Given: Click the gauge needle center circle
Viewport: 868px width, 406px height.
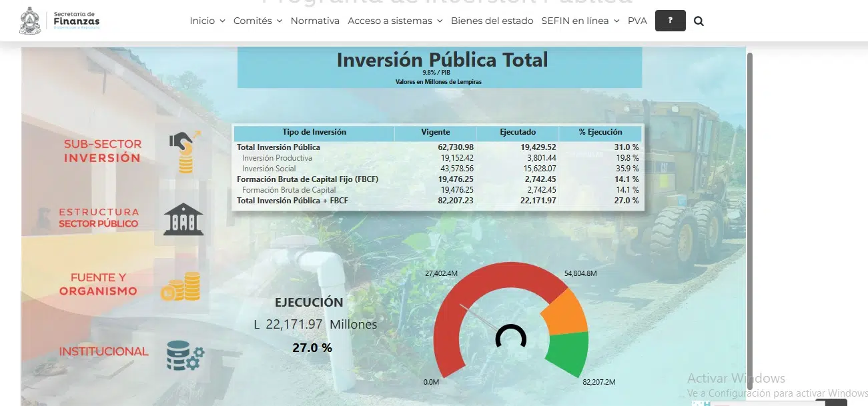Looking at the screenshot, I should (511, 339).
